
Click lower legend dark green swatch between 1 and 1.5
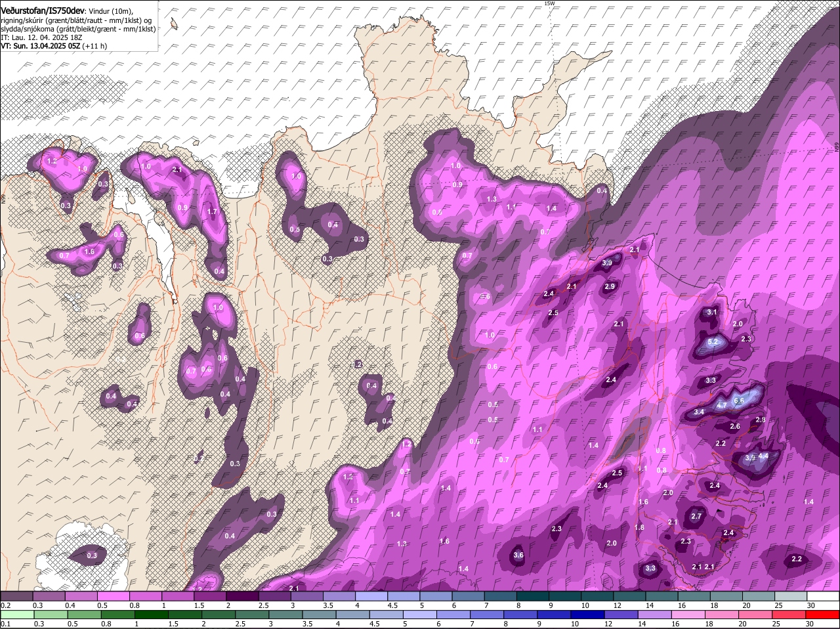(151, 615)
